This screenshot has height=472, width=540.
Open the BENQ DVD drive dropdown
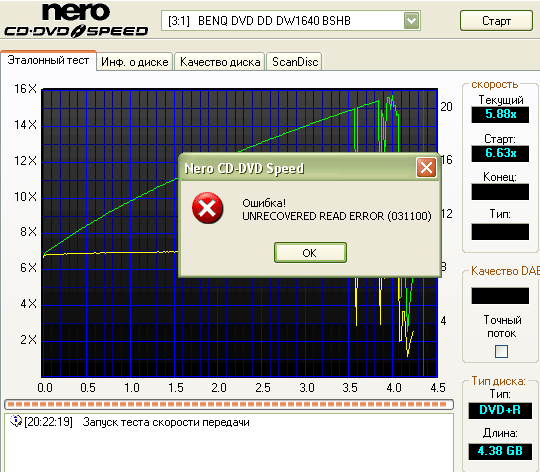point(411,21)
